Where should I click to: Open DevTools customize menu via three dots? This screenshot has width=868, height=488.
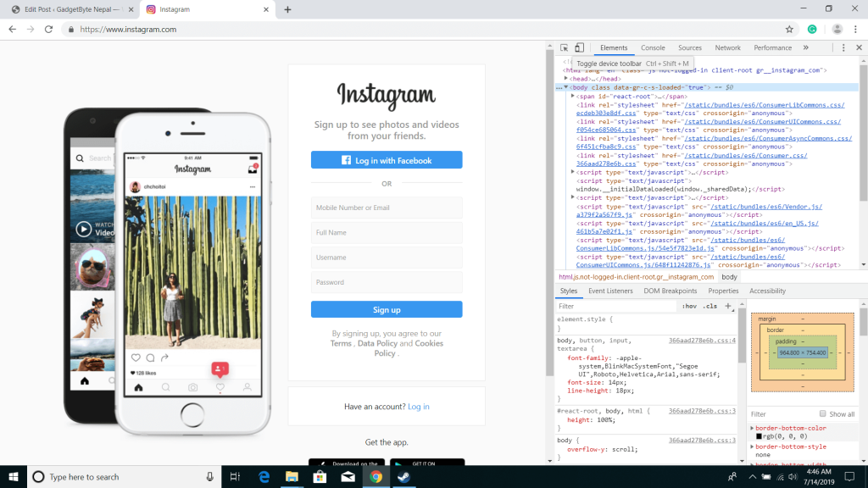click(x=843, y=47)
